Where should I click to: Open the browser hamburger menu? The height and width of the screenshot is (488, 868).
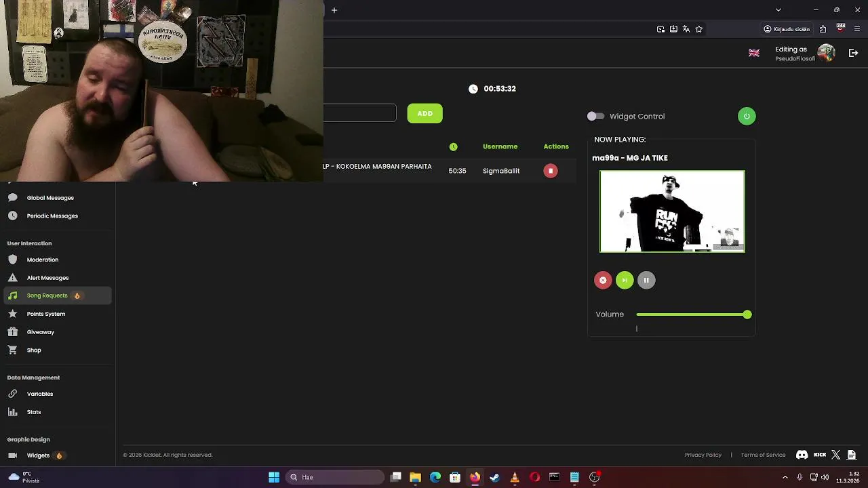[857, 29]
